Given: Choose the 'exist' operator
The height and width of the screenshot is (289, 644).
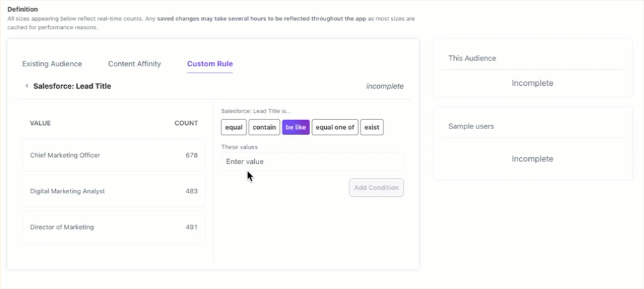Looking at the screenshot, I should point(372,127).
